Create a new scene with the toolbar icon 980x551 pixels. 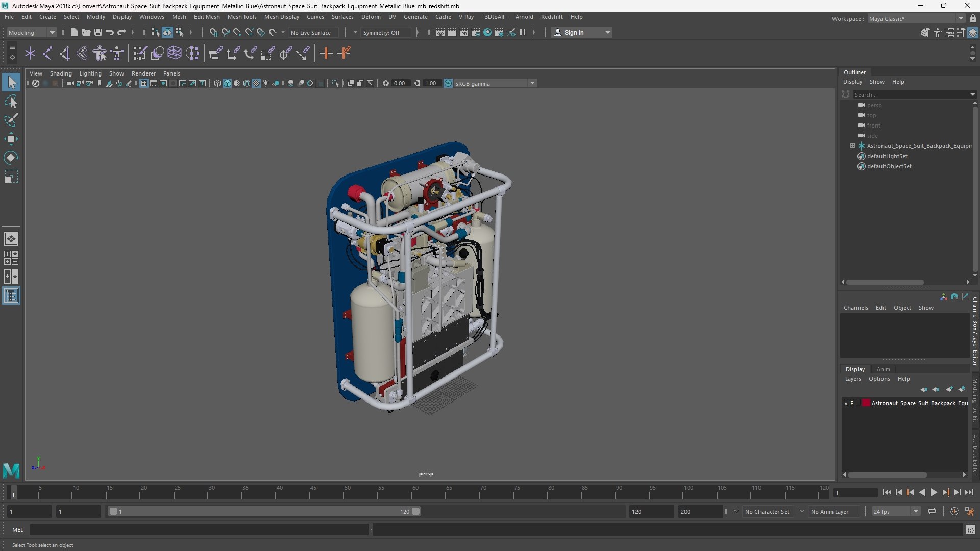tap(74, 32)
